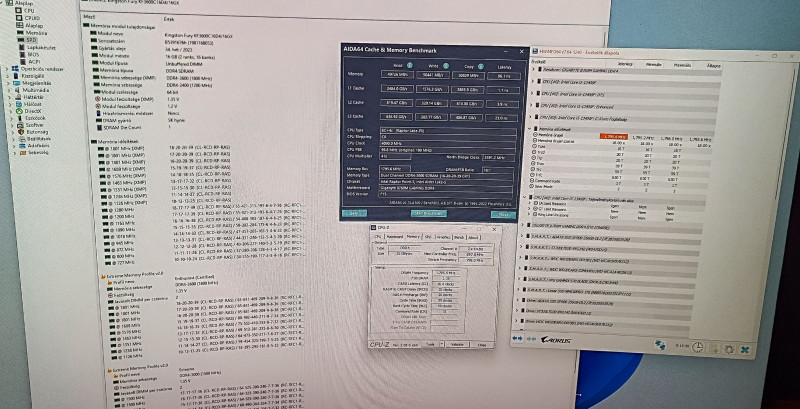
Task: Click the Memory Latency result field
Action: (503, 75)
